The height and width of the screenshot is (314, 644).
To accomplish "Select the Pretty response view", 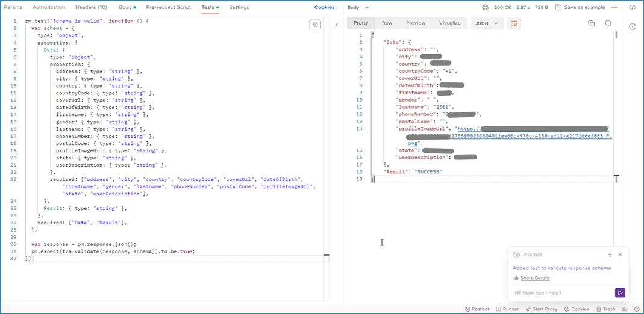I will 361,23.
